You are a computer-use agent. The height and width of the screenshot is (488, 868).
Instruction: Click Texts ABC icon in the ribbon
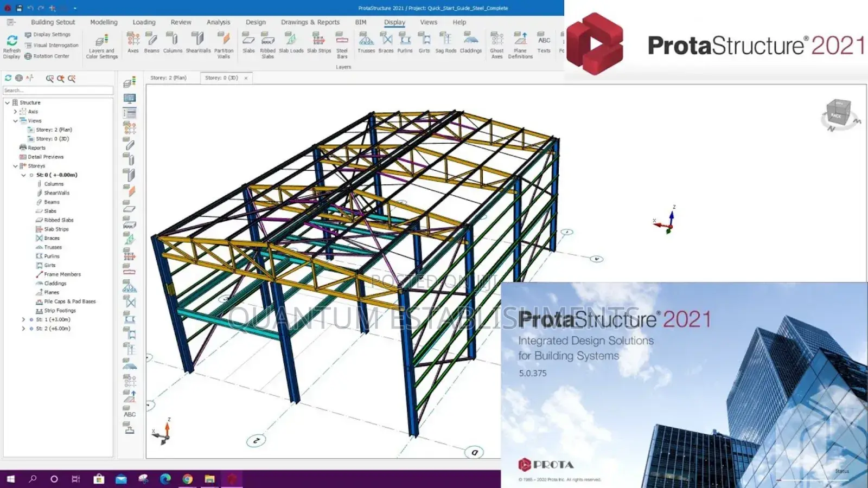point(544,38)
